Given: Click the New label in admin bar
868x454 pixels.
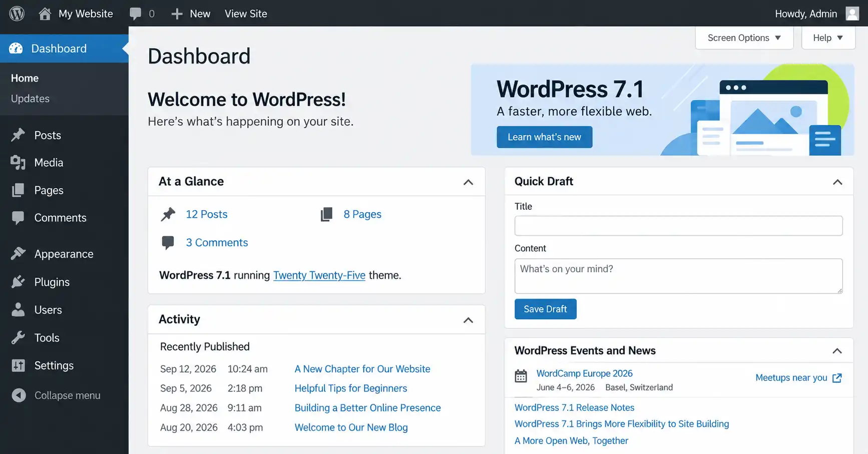Looking at the screenshot, I should 200,14.
